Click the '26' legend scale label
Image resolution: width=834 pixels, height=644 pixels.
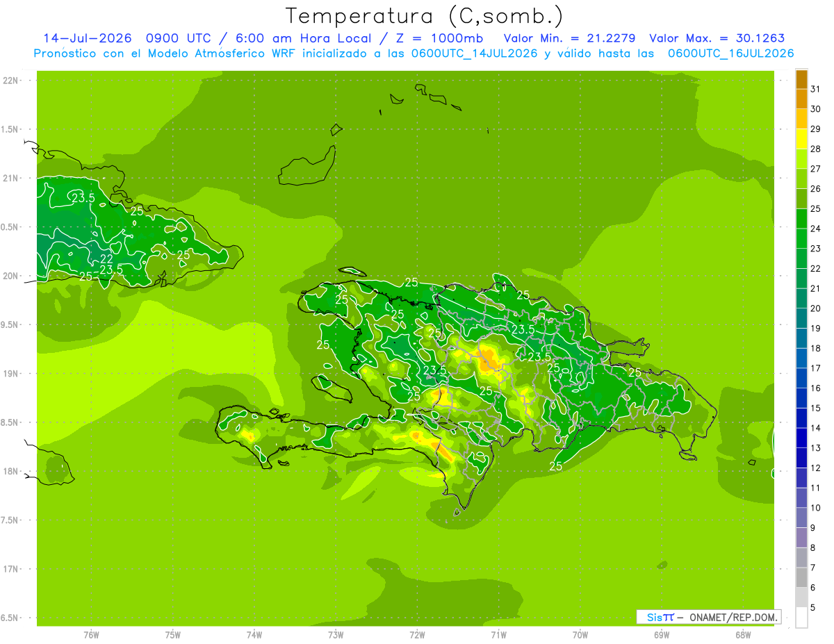click(x=816, y=189)
